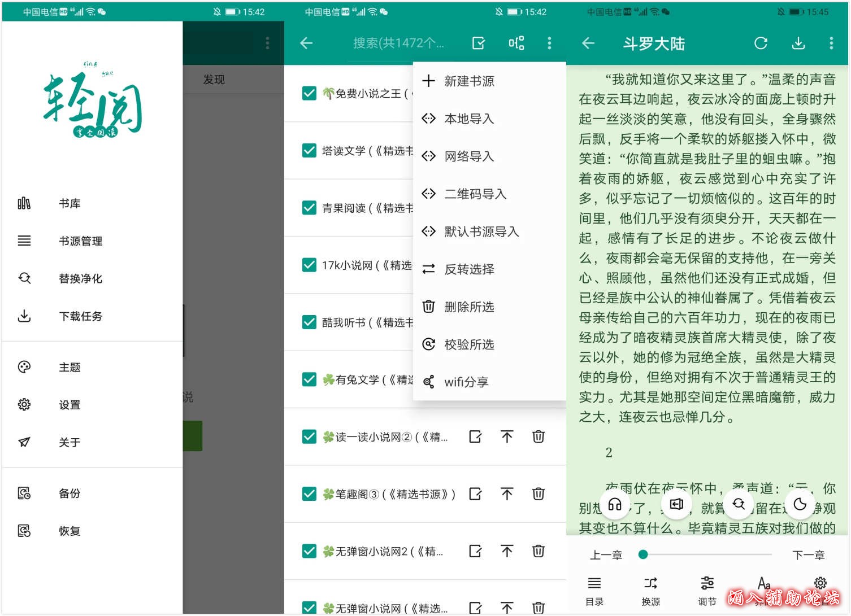Uncheck 酷我听书 book source
The height and width of the screenshot is (616, 851).
click(x=309, y=322)
